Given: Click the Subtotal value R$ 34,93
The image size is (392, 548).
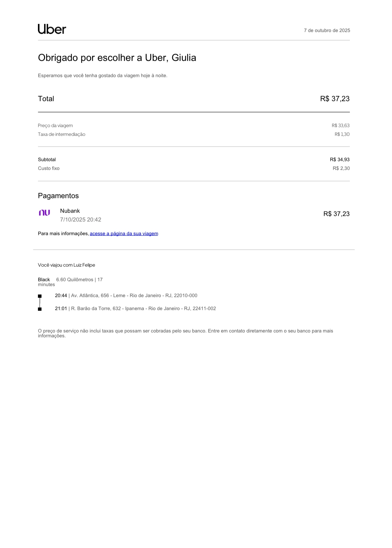Looking at the screenshot, I should coord(339,160).
